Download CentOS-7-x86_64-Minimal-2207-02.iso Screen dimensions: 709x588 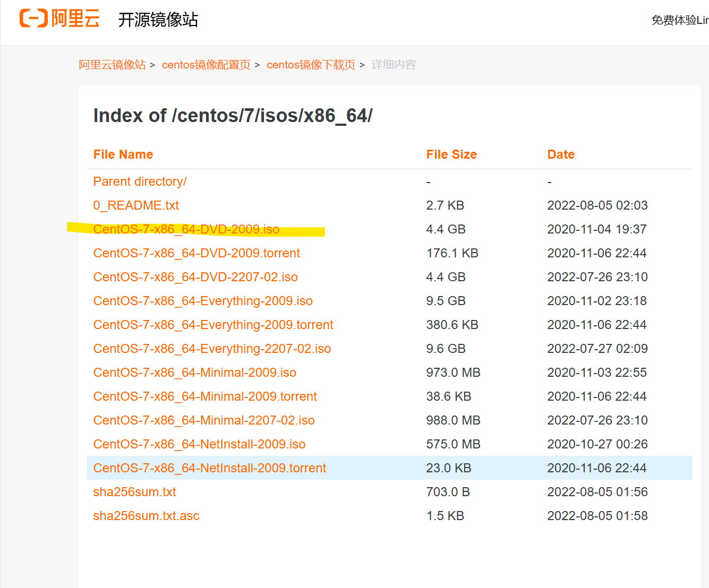(204, 420)
